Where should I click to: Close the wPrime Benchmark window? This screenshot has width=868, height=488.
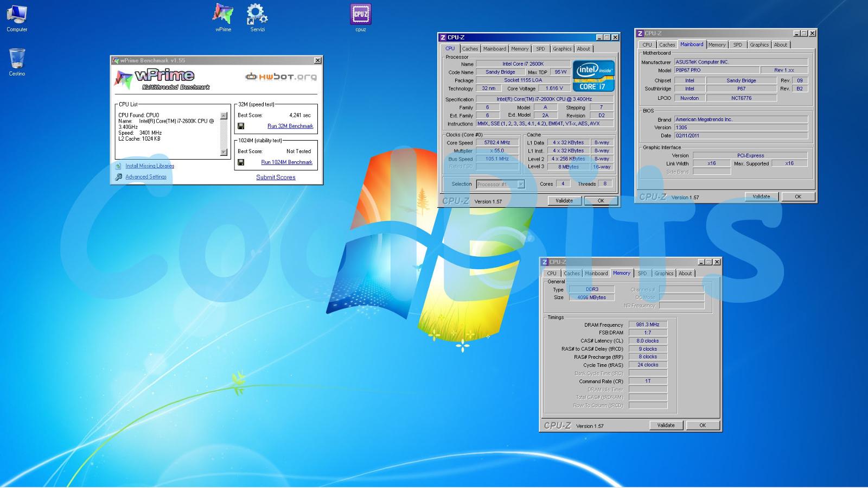(318, 60)
